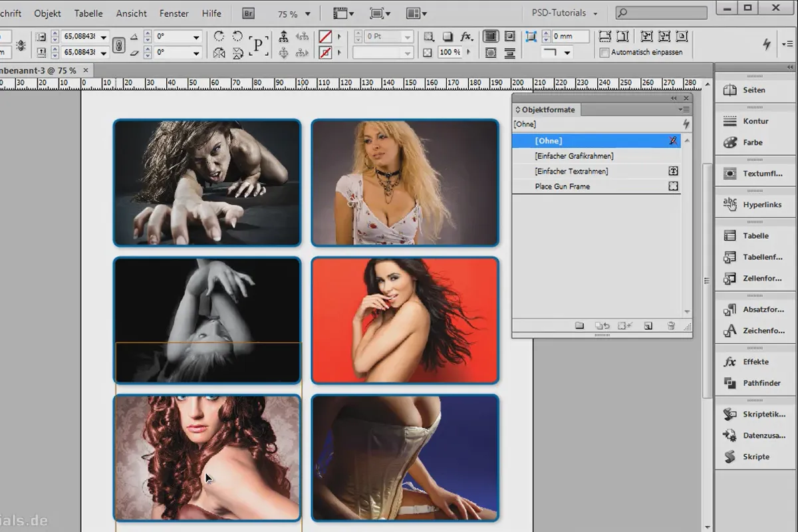
Task: Select the [Ohne] object style row
Action: 597,141
